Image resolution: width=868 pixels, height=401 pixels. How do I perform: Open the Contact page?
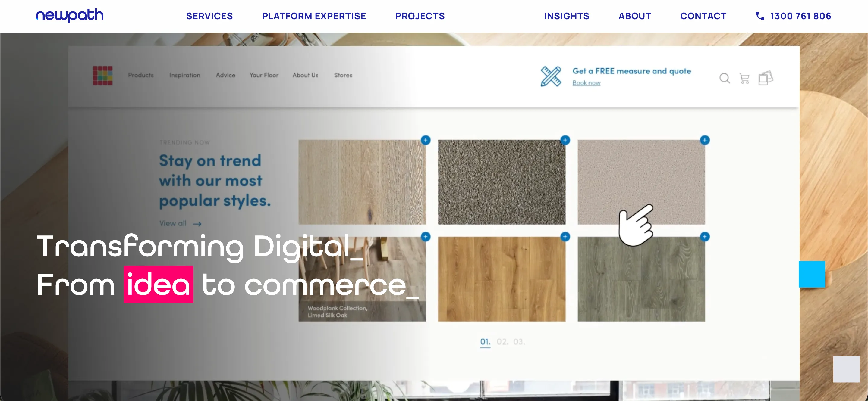pyautogui.click(x=703, y=16)
